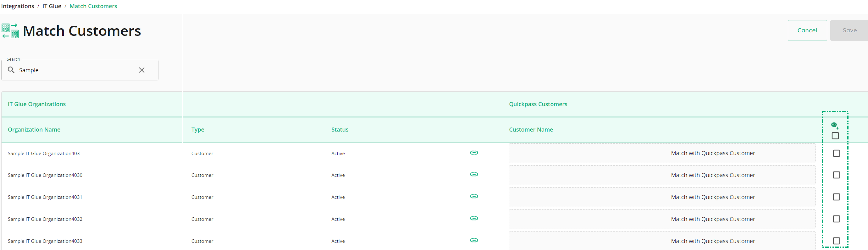Tick the checkbox for Sample IT Glue Organization4032
Viewport: 868px width, 250px height.
836,219
